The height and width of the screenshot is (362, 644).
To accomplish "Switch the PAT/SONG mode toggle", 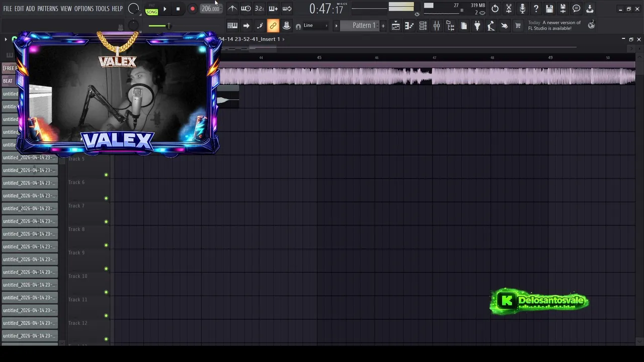I will click(x=152, y=10).
